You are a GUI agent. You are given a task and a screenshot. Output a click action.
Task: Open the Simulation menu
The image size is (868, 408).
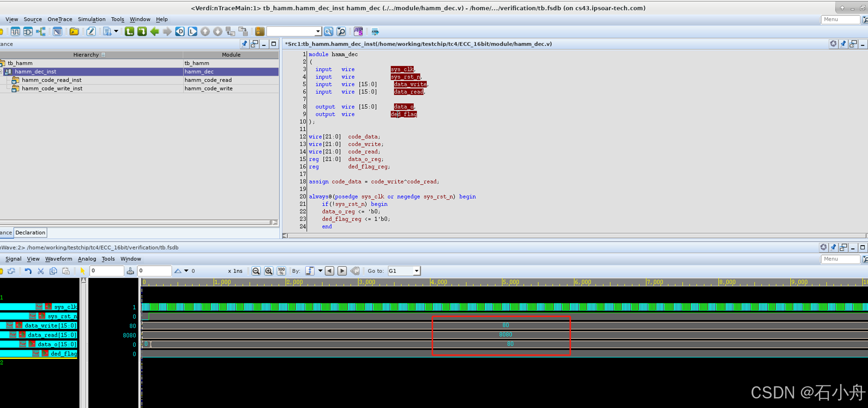click(x=92, y=19)
